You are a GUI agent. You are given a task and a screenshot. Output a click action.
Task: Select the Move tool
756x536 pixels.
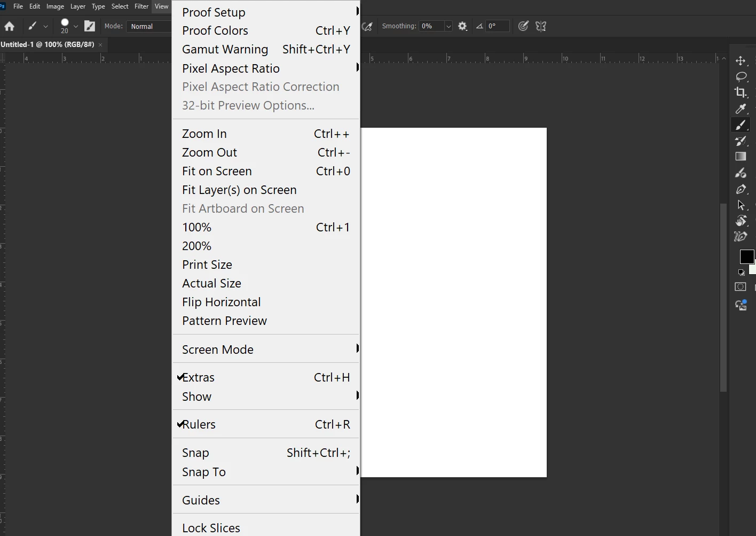click(741, 60)
